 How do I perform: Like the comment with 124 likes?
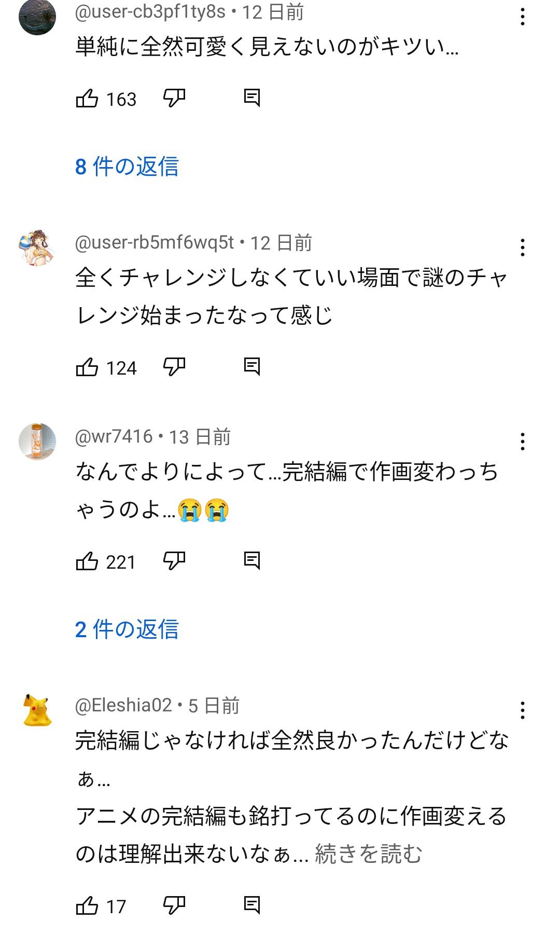tap(87, 367)
